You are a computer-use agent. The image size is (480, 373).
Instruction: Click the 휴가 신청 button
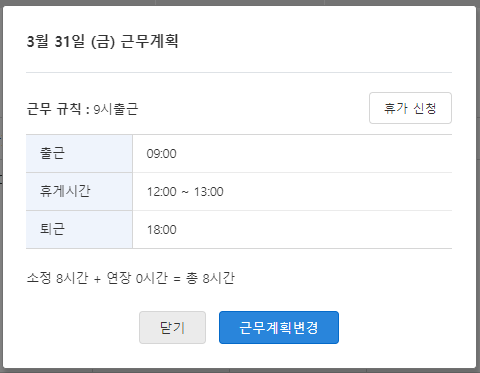pyautogui.click(x=410, y=108)
